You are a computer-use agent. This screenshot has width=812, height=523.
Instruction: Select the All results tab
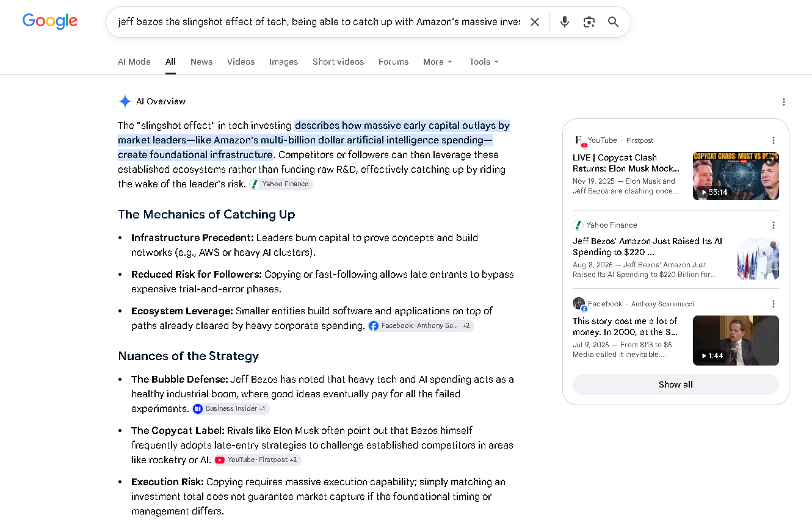(170, 62)
